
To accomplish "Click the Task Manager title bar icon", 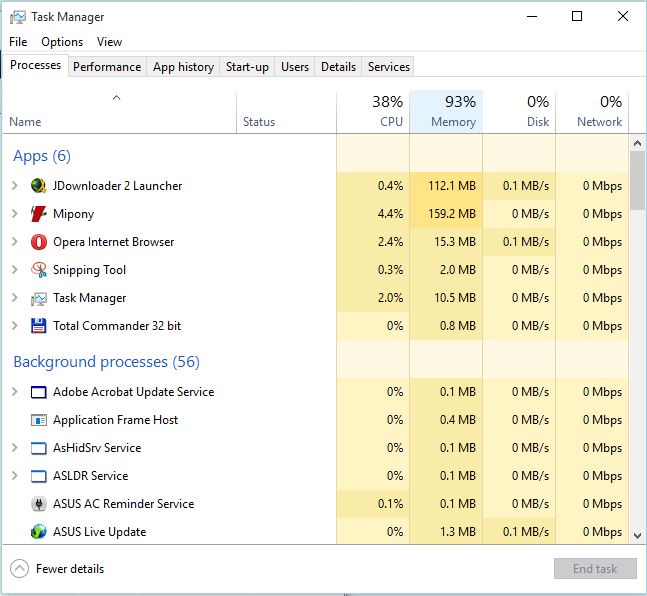I will point(18,17).
